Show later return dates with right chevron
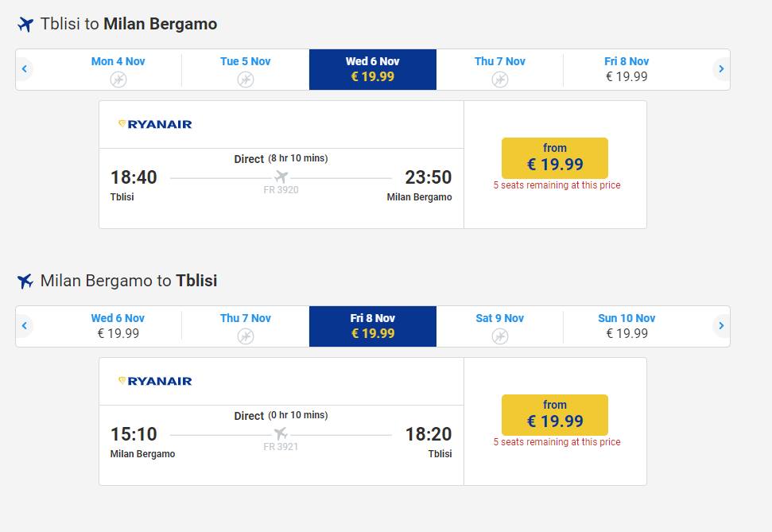Image resolution: width=772 pixels, height=532 pixels. click(x=721, y=325)
